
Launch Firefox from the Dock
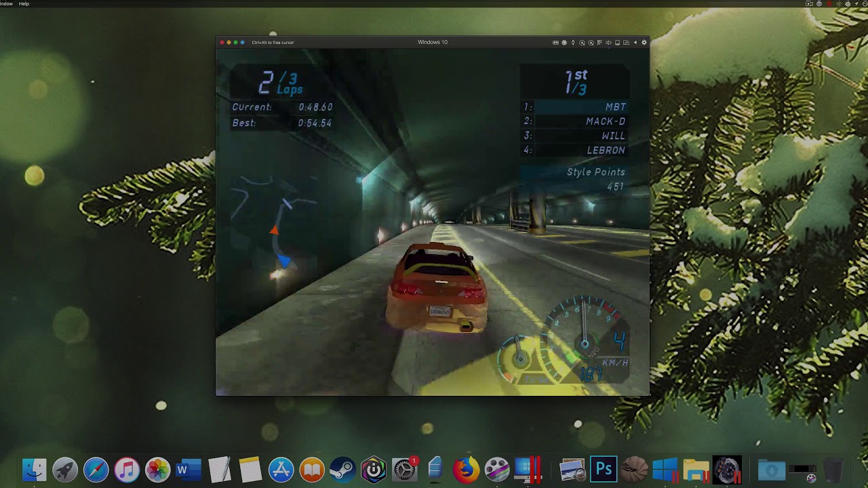pos(466,470)
